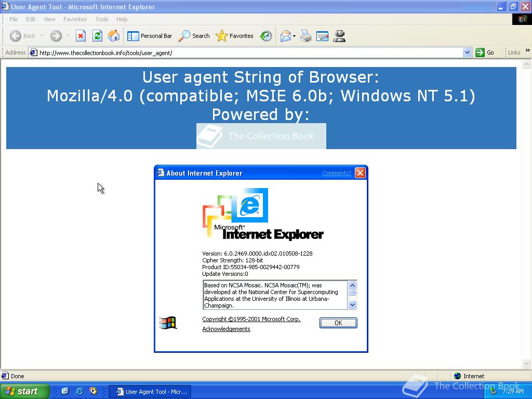The width and height of the screenshot is (532, 399).
Task: Open the History clock icon
Action: (266, 36)
